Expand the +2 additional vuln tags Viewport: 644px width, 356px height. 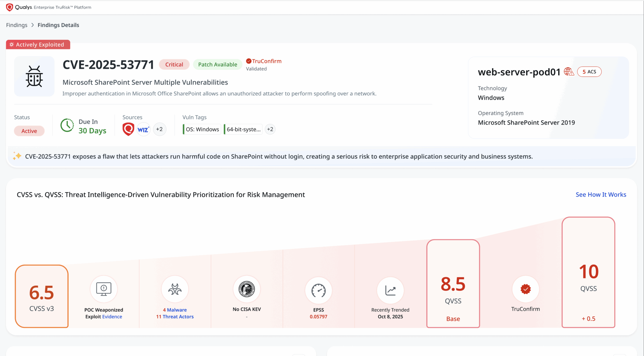[x=270, y=129]
